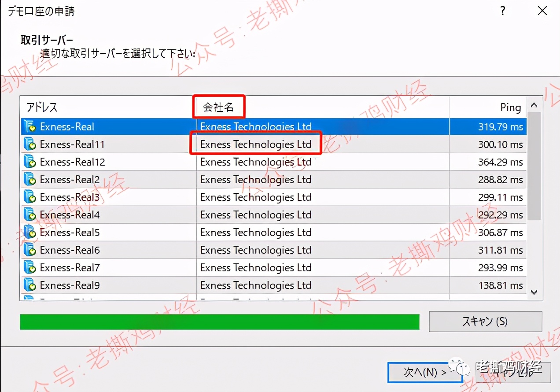Viewport: 560px width, 392px height.
Task: Click the server icon on the highlighted Exness-Real row
Action: [30, 127]
